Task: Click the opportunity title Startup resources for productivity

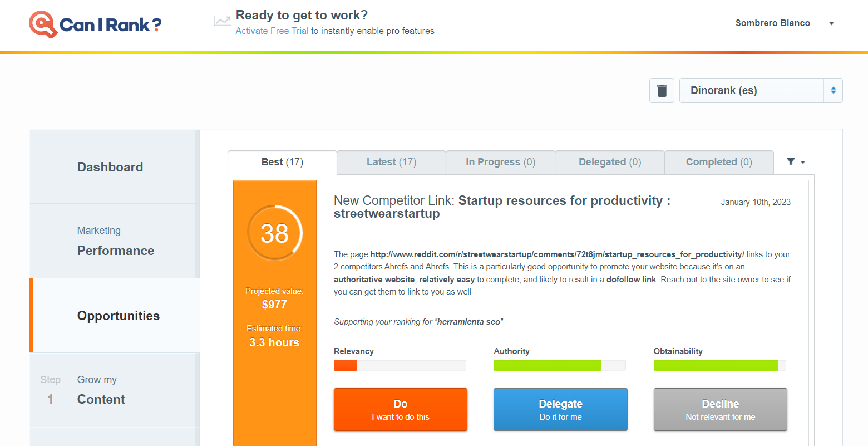Action: pos(502,207)
